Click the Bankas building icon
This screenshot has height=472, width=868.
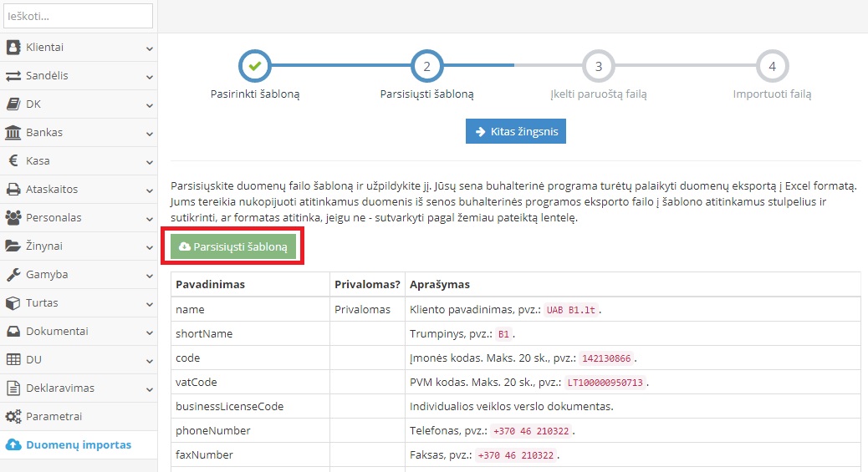[13, 133]
